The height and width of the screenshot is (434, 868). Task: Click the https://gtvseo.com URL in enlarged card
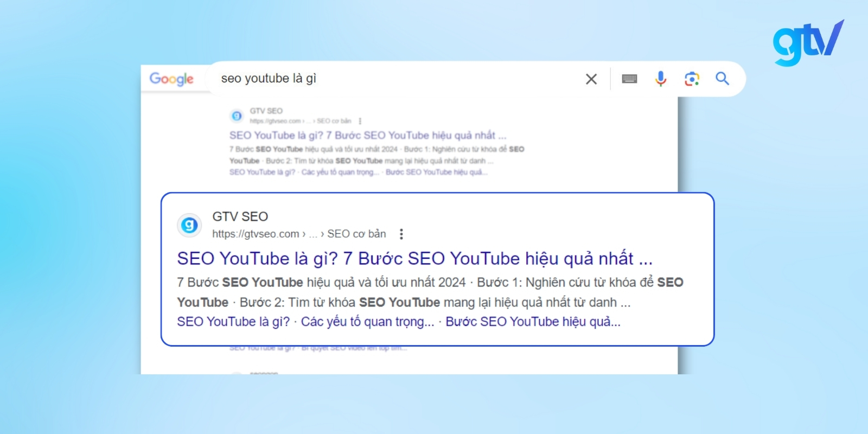256,234
